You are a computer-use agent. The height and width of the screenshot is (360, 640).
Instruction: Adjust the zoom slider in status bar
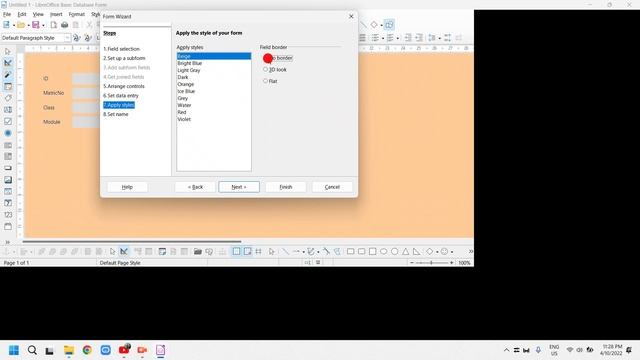431,263
